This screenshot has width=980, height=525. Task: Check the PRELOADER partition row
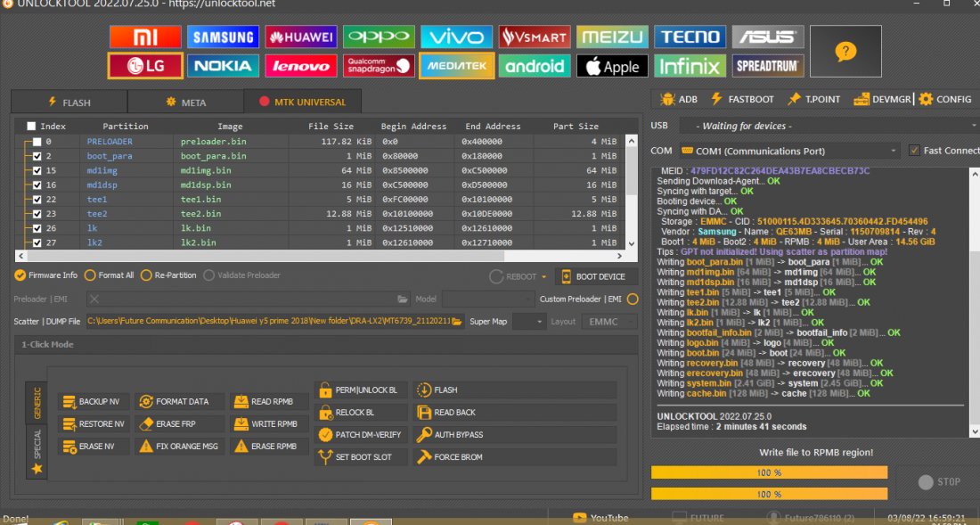click(37, 142)
